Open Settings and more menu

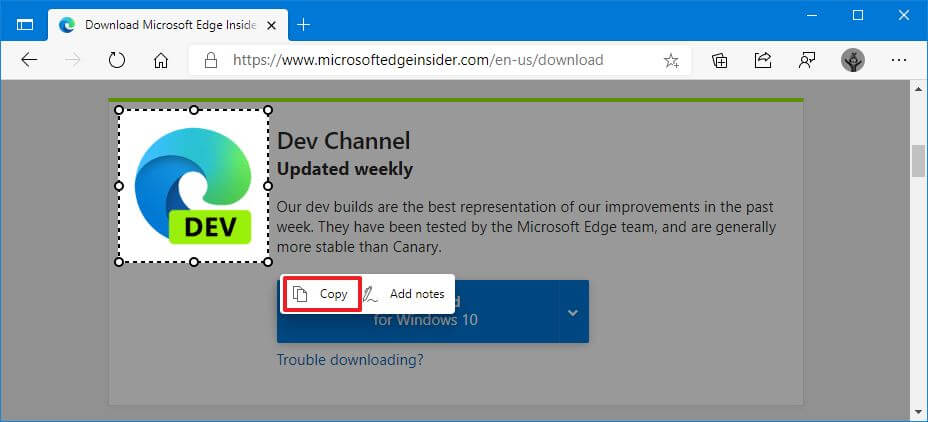pos(898,60)
